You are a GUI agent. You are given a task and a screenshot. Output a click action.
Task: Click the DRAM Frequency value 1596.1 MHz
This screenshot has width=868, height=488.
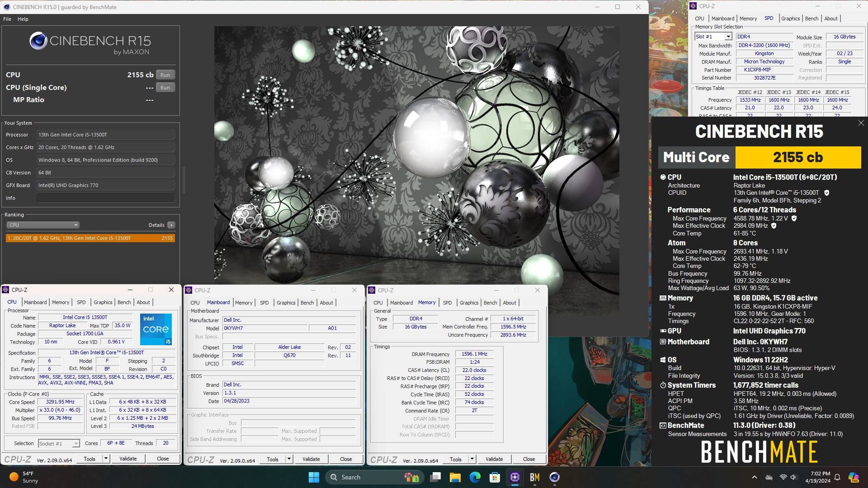coord(474,354)
